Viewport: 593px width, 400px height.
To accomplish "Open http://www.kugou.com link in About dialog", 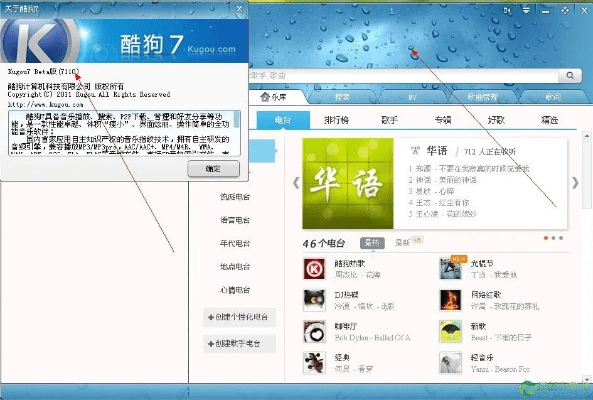I will click(x=45, y=104).
